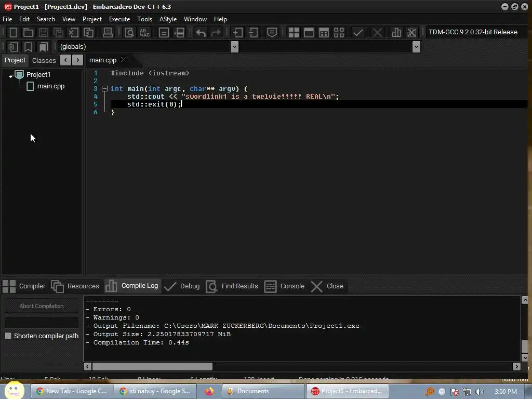Open the Edit menu
The height and width of the screenshot is (399, 532).
[24, 19]
